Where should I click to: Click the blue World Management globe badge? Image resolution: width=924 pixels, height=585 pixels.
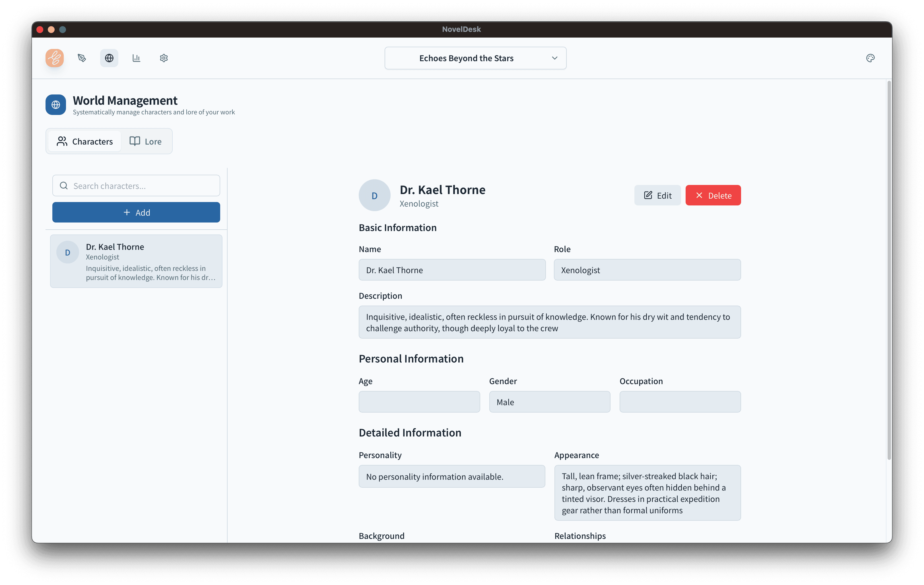pyautogui.click(x=56, y=104)
